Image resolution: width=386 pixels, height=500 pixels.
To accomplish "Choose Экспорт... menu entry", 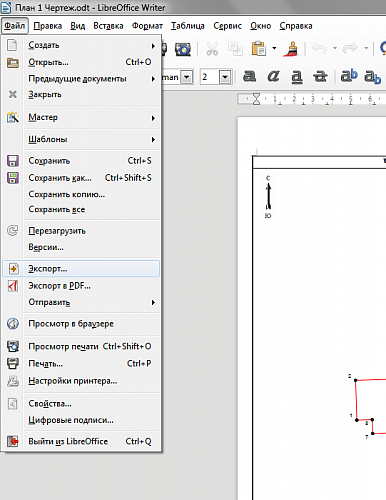I will (x=81, y=269).
